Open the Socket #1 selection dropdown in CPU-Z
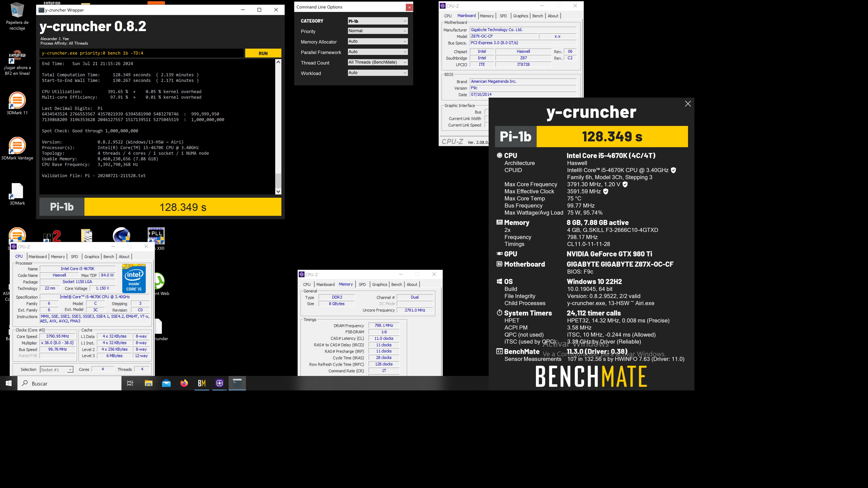Image resolution: width=868 pixels, height=488 pixels. [x=56, y=369]
